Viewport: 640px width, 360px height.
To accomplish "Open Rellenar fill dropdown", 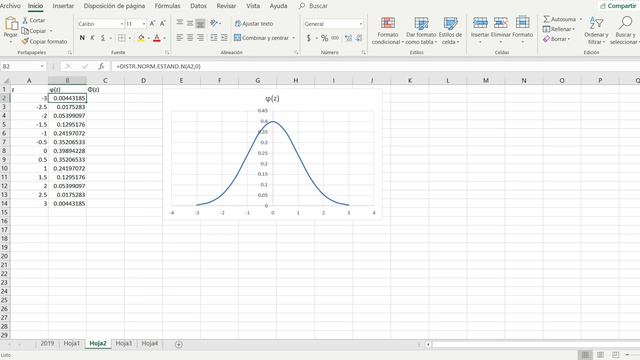I will (559, 29).
